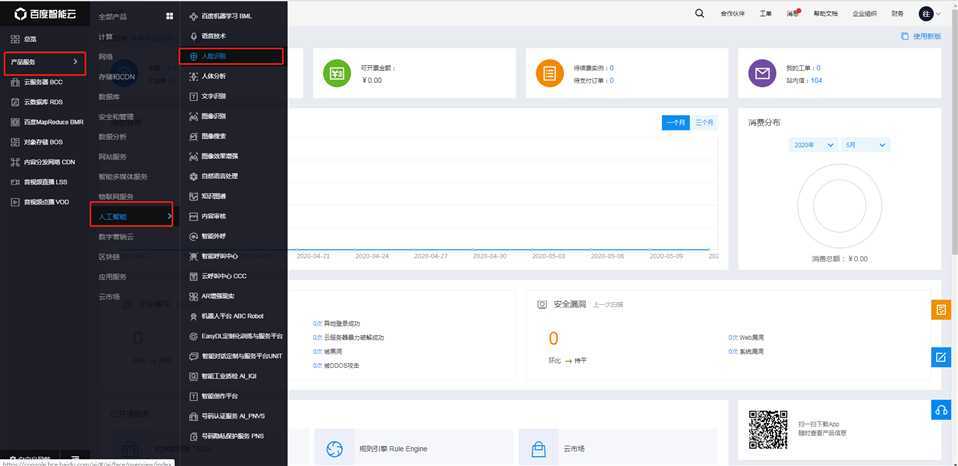Open 云数据库 RDS from the sidebar
Screen dimensions: 958x466
[37, 102]
